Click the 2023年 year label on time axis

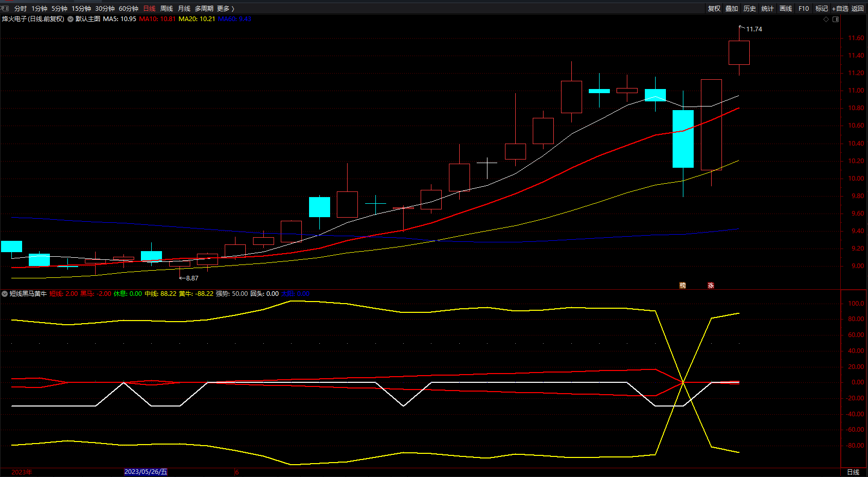coord(22,472)
